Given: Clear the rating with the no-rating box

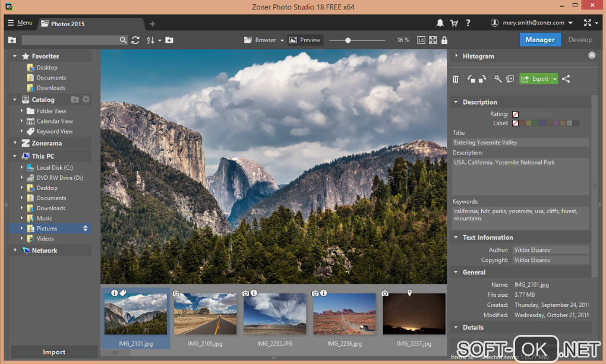Looking at the screenshot, I should tap(515, 114).
